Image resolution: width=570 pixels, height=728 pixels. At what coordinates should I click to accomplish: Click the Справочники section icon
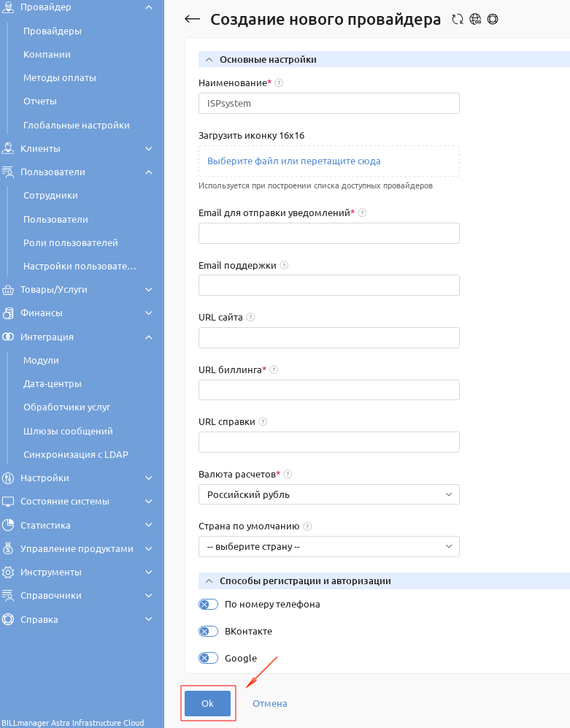pyautogui.click(x=8, y=596)
